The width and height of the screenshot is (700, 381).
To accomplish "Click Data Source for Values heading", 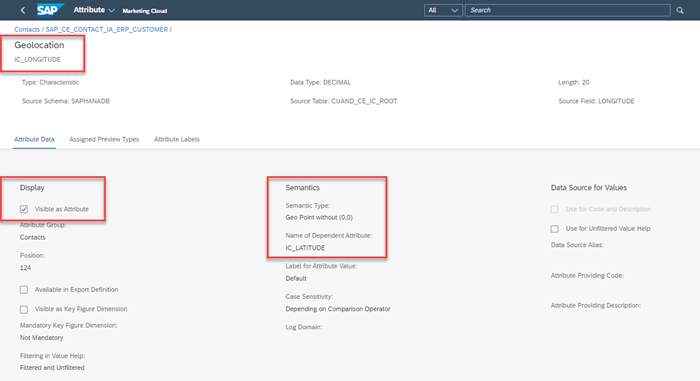I will (589, 188).
